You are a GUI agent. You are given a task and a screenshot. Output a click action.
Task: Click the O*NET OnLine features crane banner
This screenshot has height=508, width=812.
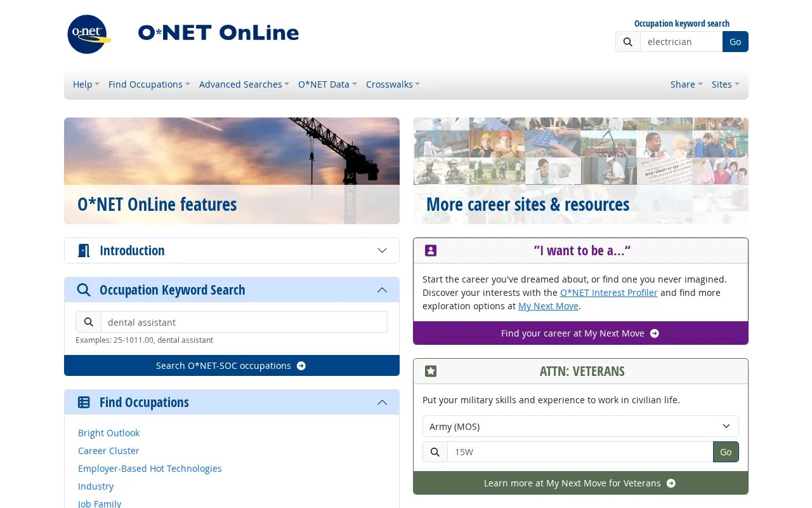coord(232,171)
